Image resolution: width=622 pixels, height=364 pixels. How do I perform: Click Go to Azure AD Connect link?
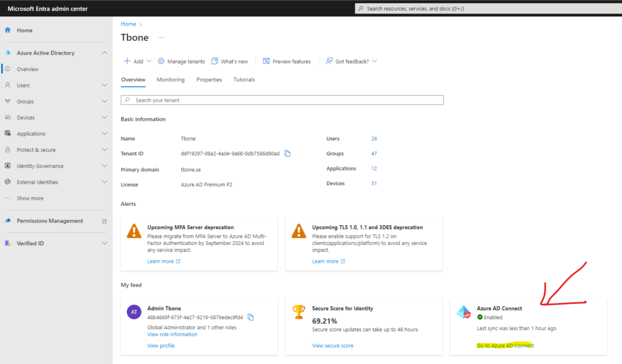click(x=505, y=345)
